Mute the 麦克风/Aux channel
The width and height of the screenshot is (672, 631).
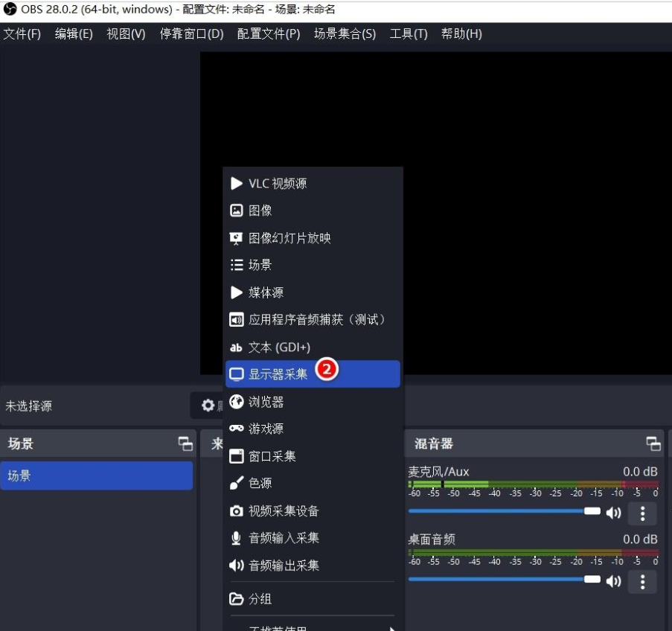click(613, 513)
